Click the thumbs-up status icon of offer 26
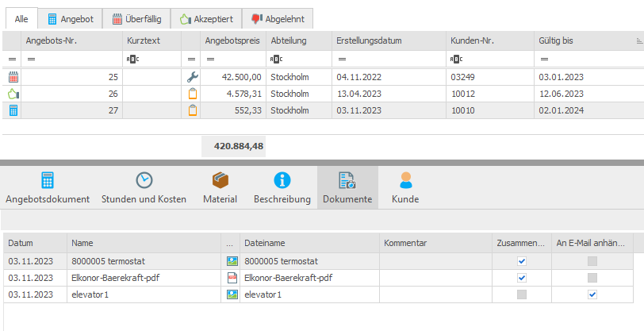 (12, 94)
